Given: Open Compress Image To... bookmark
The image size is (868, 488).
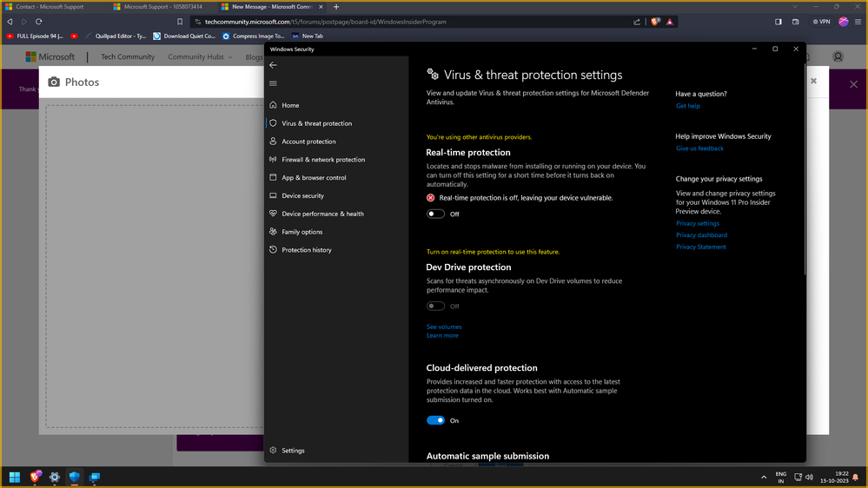Looking at the screenshot, I should [x=254, y=36].
